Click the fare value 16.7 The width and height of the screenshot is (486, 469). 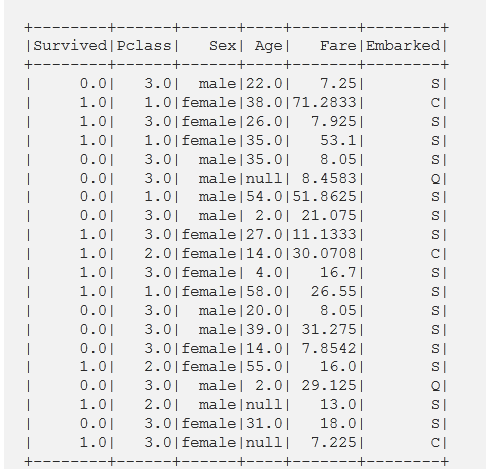[x=338, y=272]
